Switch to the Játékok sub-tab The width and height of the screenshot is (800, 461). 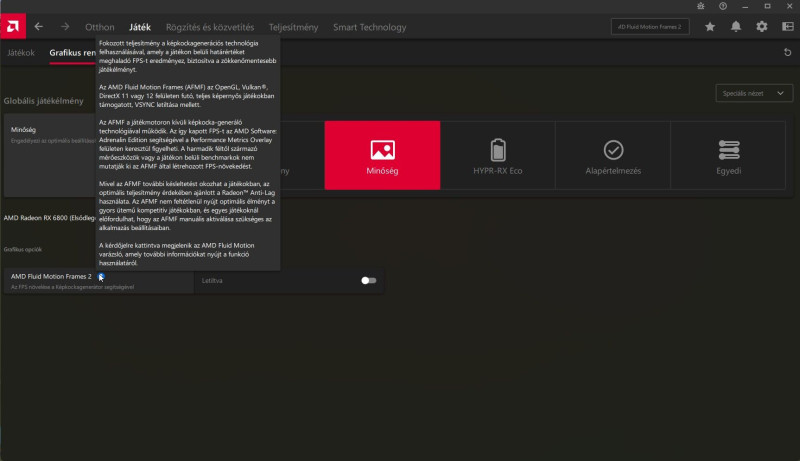click(21, 53)
